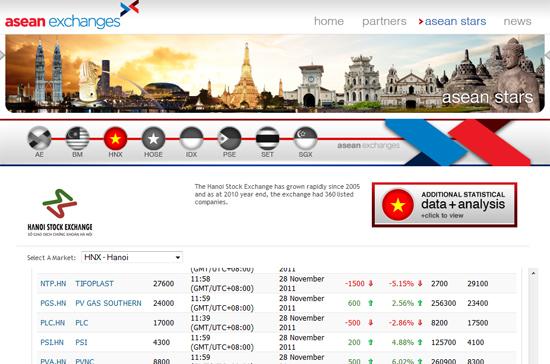The height and width of the screenshot is (364, 550).
Task: Open the PSI company name link
Action: click(x=81, y=343)
